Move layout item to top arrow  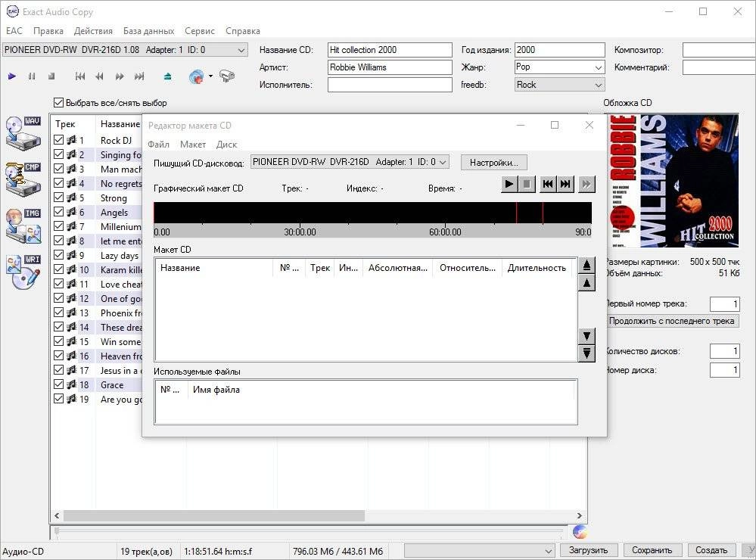pyautogui.click(x=586, y=265)
